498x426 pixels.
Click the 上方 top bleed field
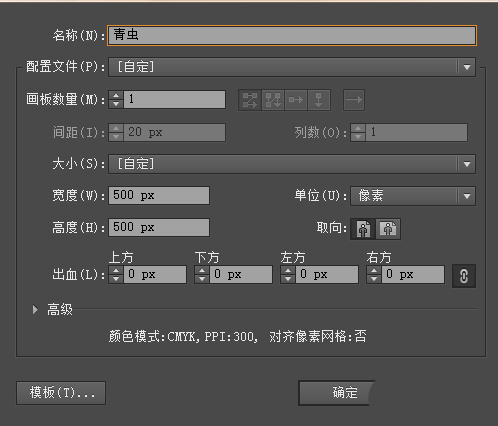point(155,275)
